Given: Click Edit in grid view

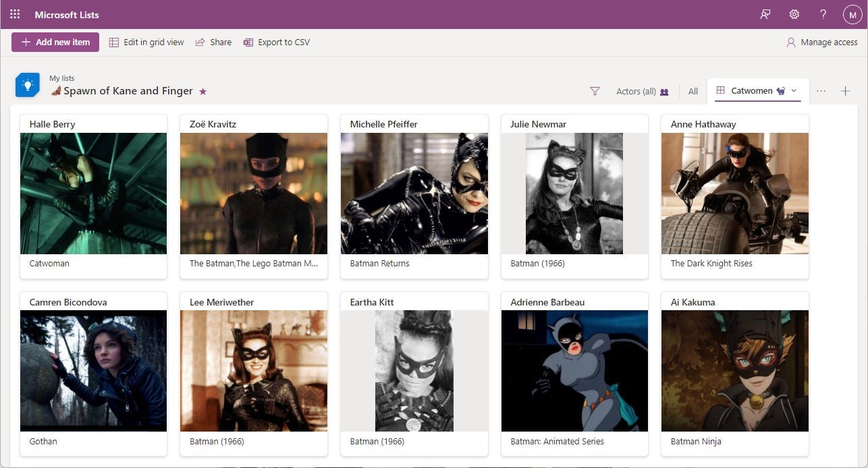Looking at the screenshot, I should coord(146,42).
